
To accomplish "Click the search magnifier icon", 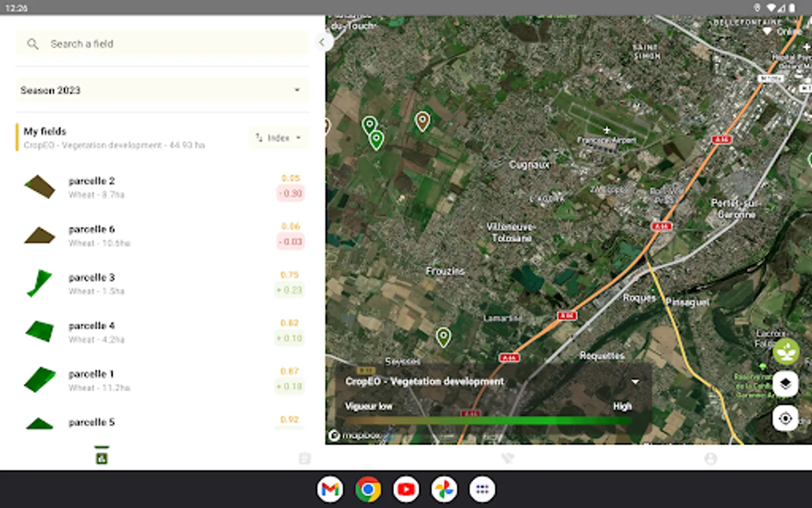I will tap(33, 44).
